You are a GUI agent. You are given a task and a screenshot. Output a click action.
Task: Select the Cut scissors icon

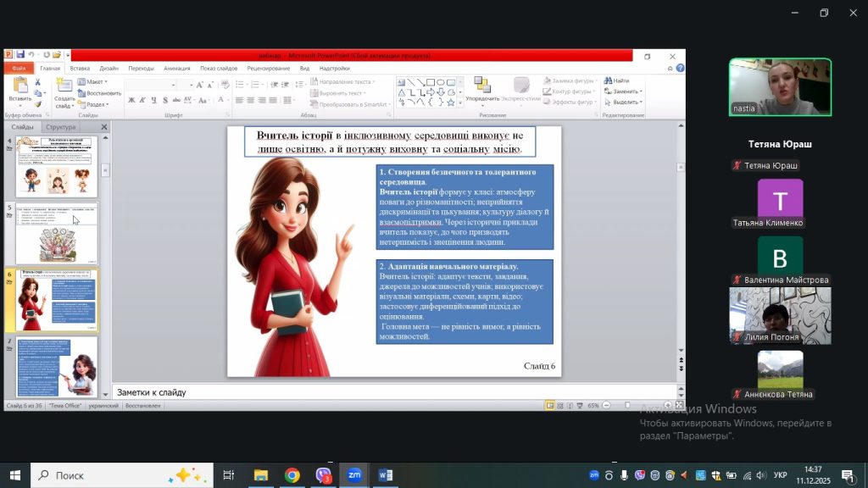(39, 82)
